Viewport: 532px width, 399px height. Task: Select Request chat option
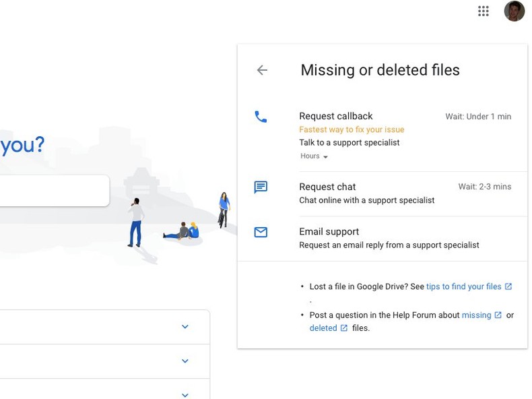coord(327,187)
